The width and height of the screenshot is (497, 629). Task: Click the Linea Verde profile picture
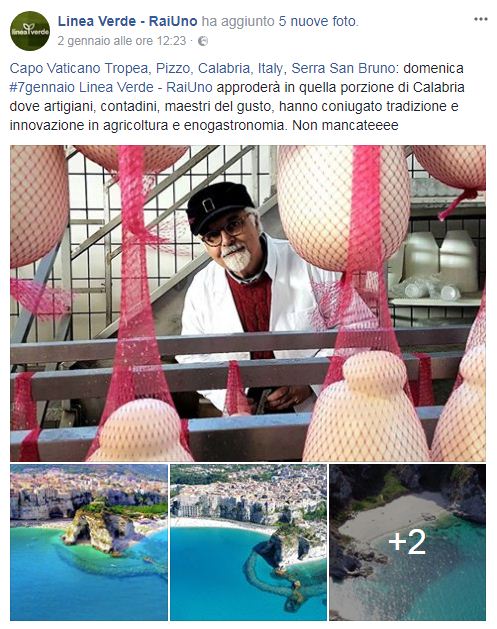(x=30, y=31)
